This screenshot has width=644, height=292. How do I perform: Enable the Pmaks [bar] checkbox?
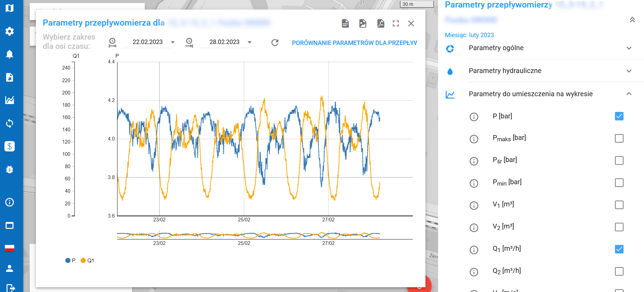(x=619, y=138)
